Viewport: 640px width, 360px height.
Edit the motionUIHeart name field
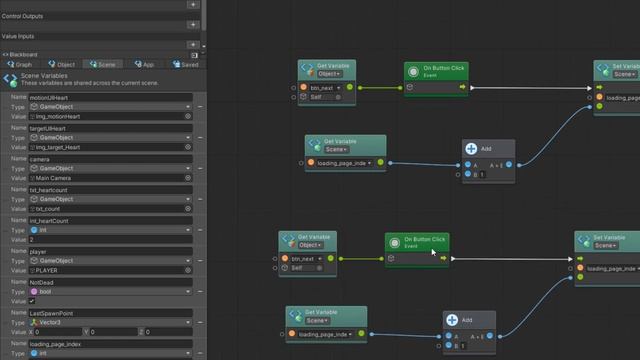110,98
